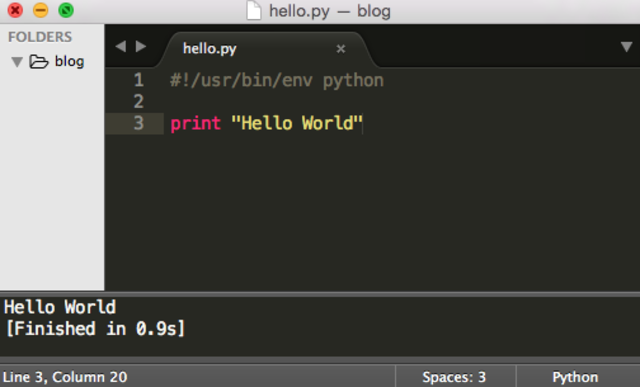Minimize the window with yellow button
The image size is (640, 387).
(40, 10)
